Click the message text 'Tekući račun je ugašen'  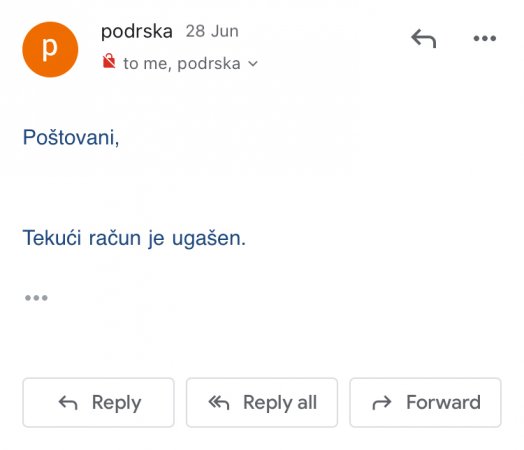134,238
